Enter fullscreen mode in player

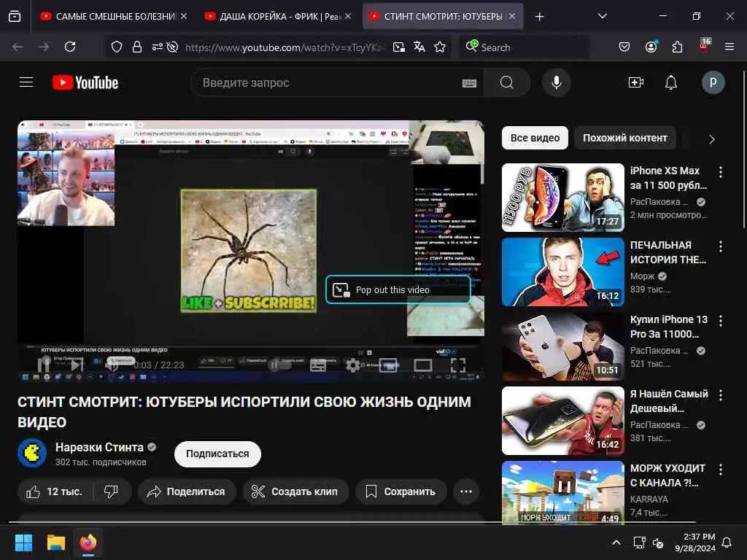click(x=458, y=365)
